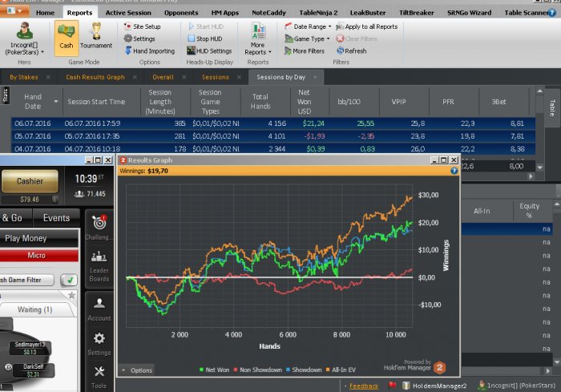This screenshot has height=392, width=561.
Task: Open PokerStars Account icon
Action: pyautogui.click(x=99, y=304)
